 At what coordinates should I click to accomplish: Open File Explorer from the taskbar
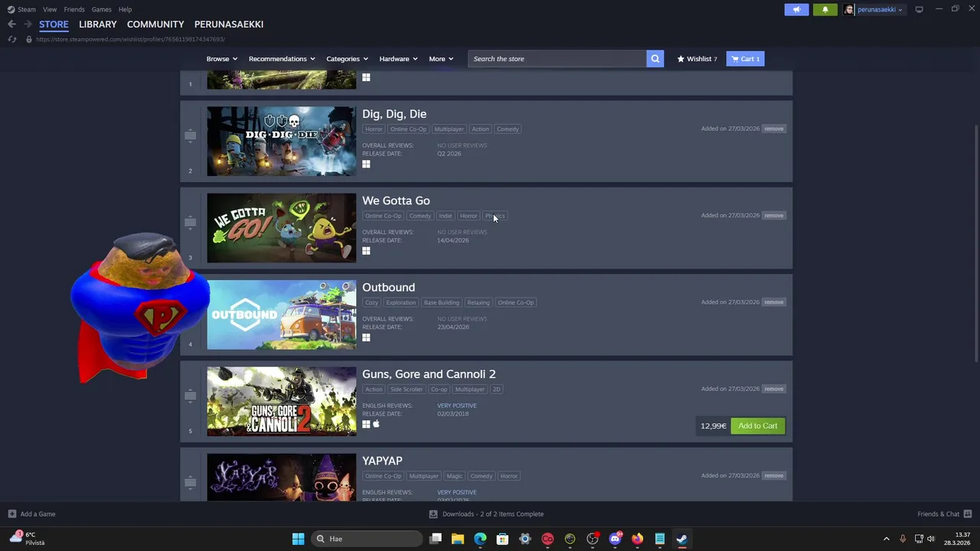pos(458,539)
